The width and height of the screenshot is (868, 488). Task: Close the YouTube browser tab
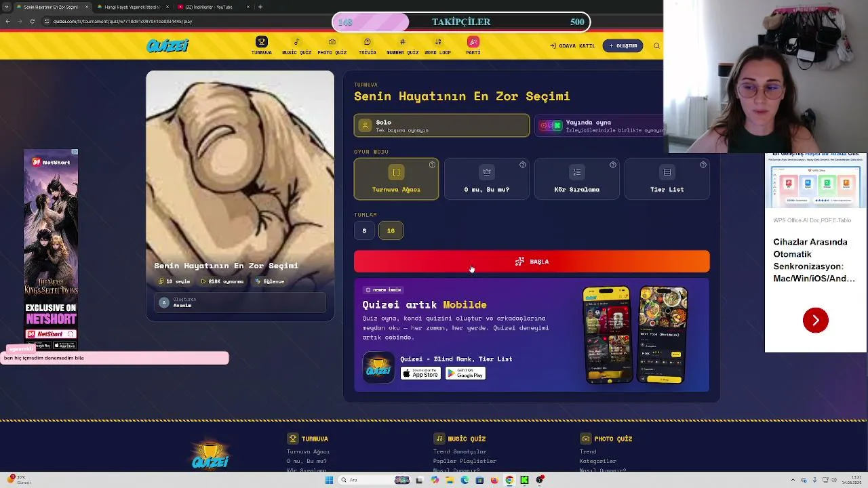click(248, 7)
